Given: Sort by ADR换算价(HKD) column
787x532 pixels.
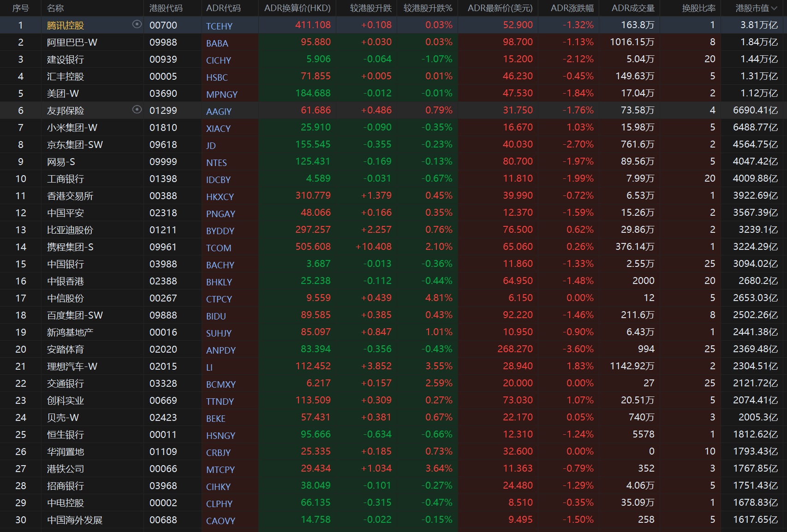Looking at the screenshot, I should 298,8.
